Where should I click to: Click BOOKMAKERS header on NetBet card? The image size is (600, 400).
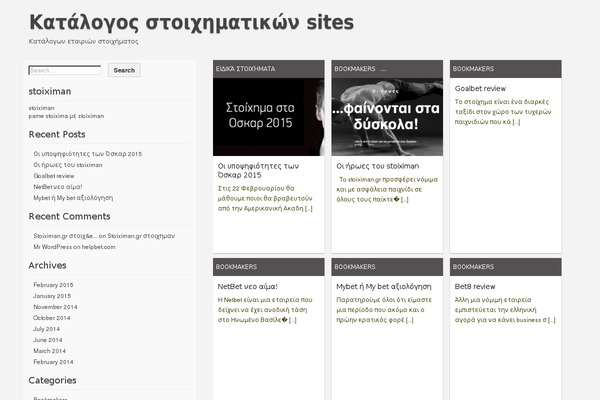(236, 267)
